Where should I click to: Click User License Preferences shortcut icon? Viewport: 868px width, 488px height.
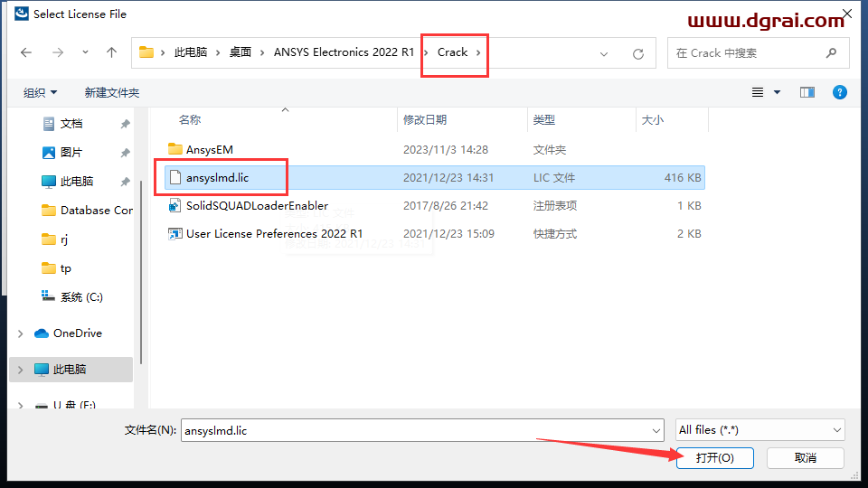click(x=175, y=234)
